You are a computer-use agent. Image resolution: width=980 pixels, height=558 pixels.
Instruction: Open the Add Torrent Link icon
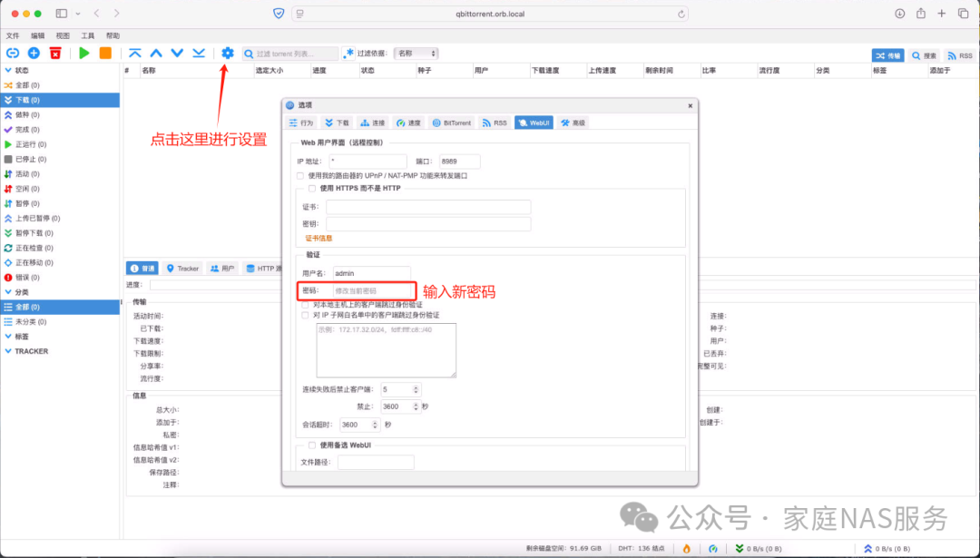(x=13, y=54)
